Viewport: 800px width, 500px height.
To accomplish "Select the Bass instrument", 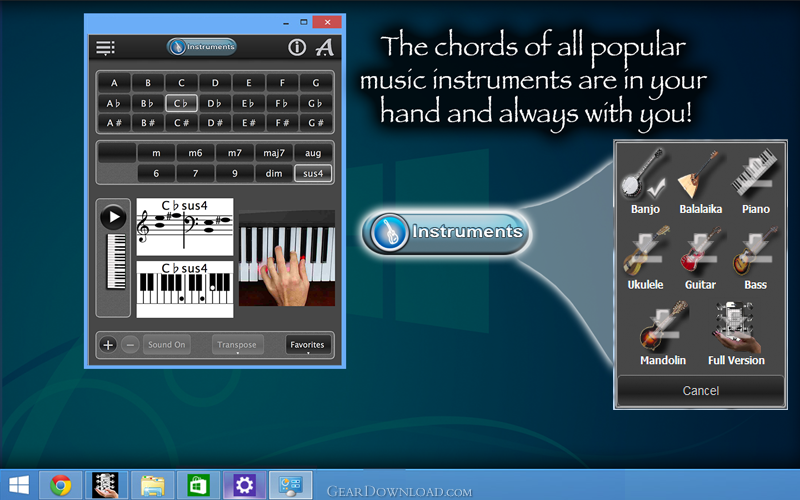I will 755,258.
